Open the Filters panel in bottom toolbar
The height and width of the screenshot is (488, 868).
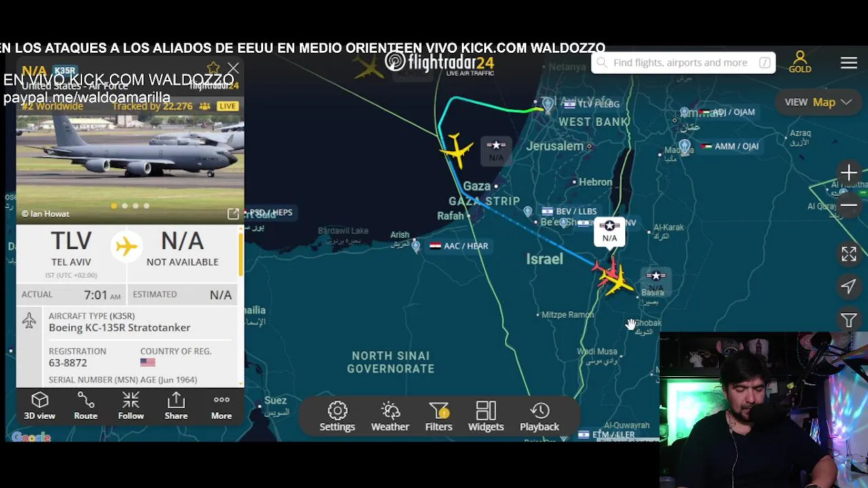[x=439, y=416]
